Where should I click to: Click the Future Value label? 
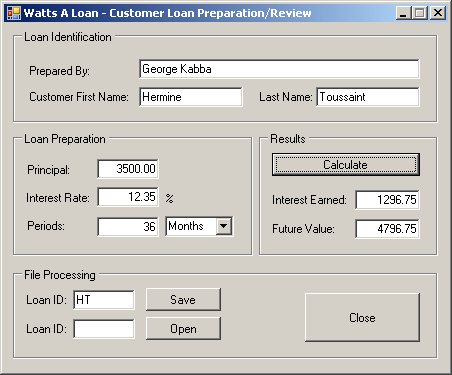303,229
